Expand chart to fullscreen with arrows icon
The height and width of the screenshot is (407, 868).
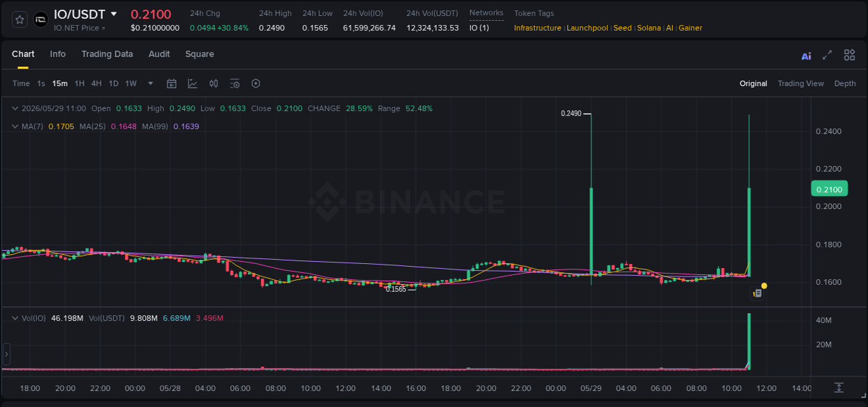pyautogui.click(x=827, y=55)
